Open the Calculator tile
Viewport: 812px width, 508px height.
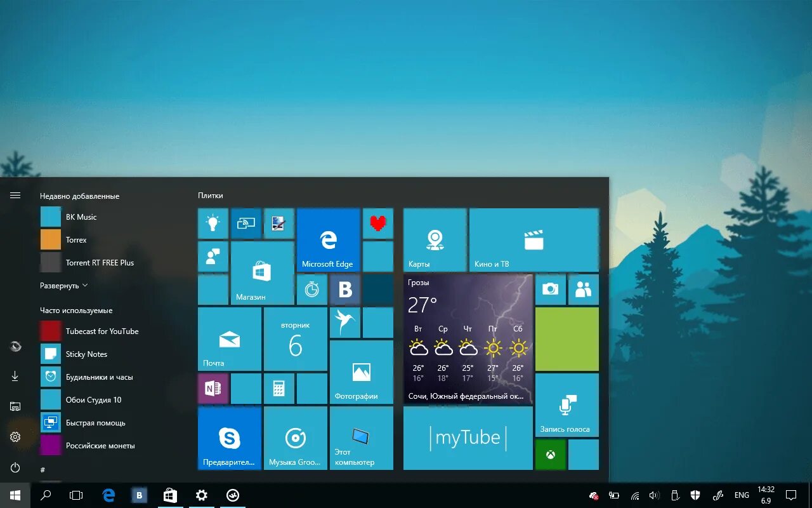279,389
